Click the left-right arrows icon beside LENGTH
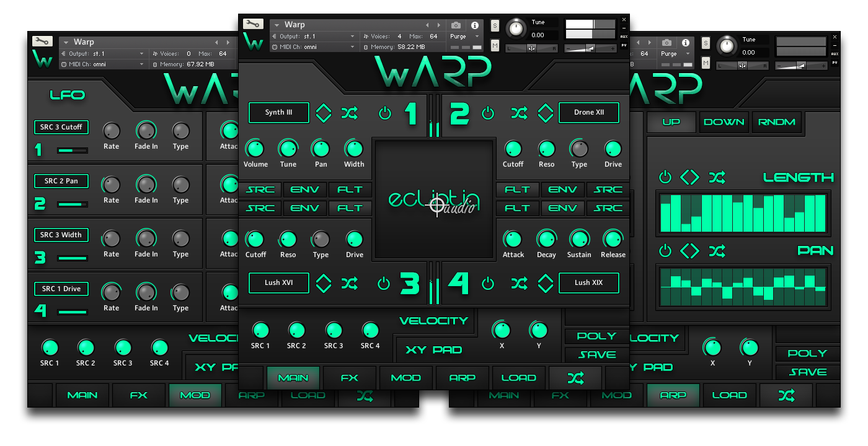Image resolution: width=868 pixels, height=446 pixels. click(x=690, y=177)
